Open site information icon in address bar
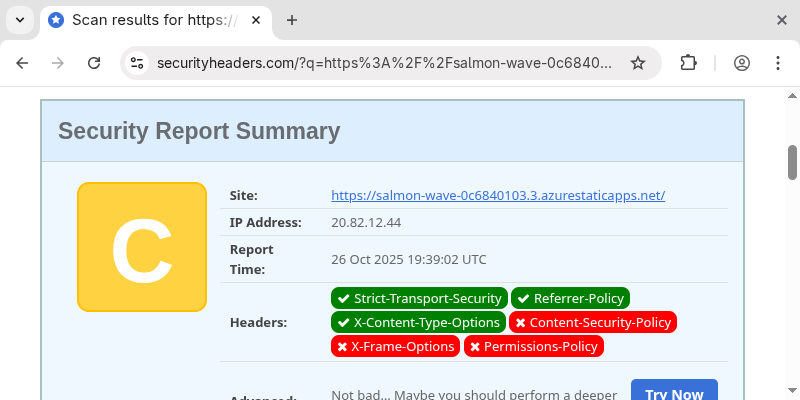Screen dimensions: 800x400 tap(138, 63)
